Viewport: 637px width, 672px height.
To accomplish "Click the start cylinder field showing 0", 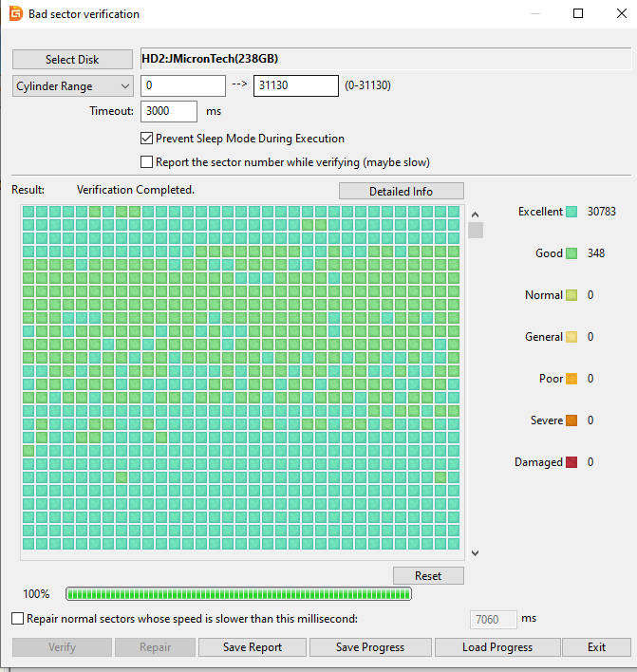I will (183, 85).
